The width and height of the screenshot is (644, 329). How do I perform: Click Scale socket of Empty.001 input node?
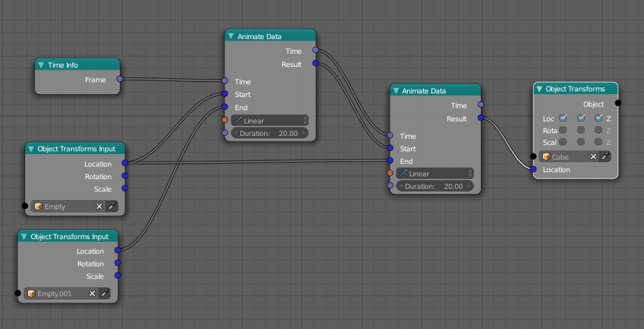(118, 275)
